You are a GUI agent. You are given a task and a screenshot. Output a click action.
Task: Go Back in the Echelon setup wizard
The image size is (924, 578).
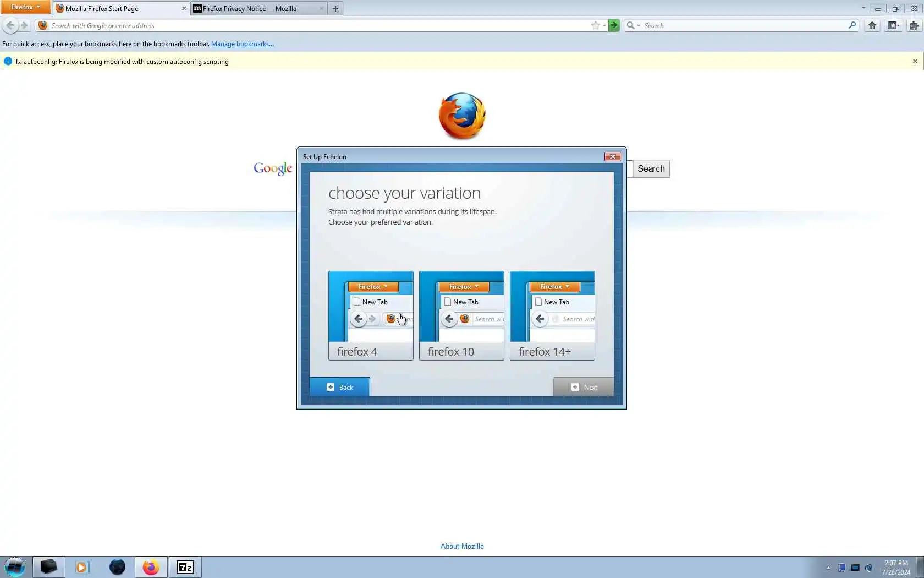[340, 387]
